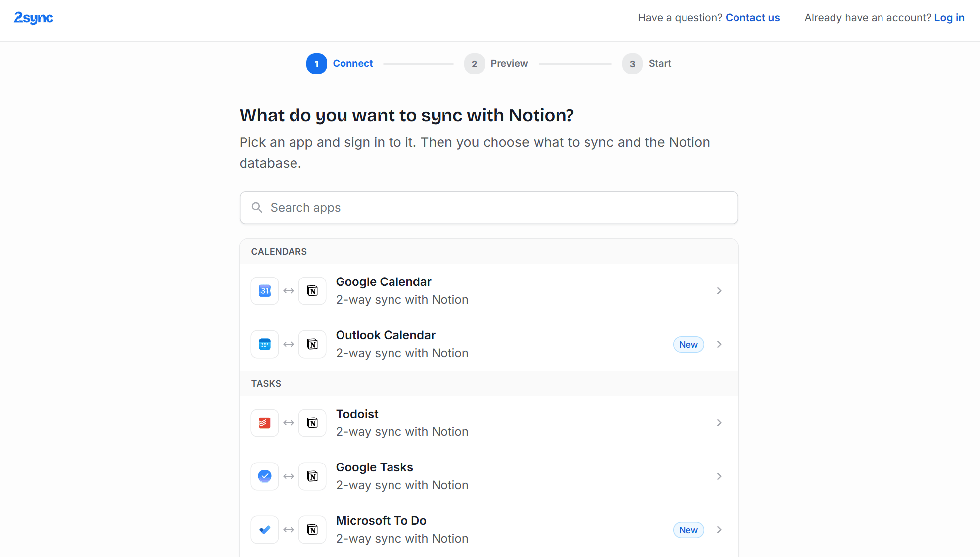Click the Notion icon in Todoist row
The image size is (980, 557).
(x=312, y=423)
